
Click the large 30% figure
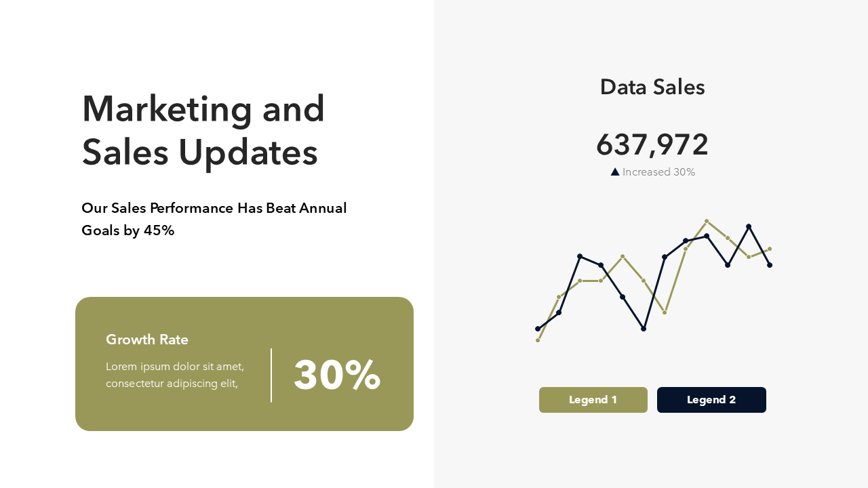click(x=337, y=375)
